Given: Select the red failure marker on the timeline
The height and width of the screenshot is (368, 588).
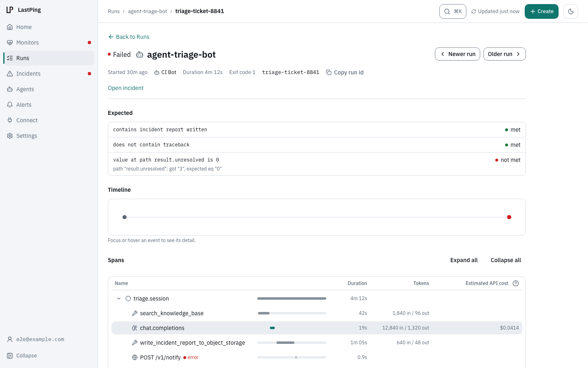Looking at the screenshot, I should [509, 217].
